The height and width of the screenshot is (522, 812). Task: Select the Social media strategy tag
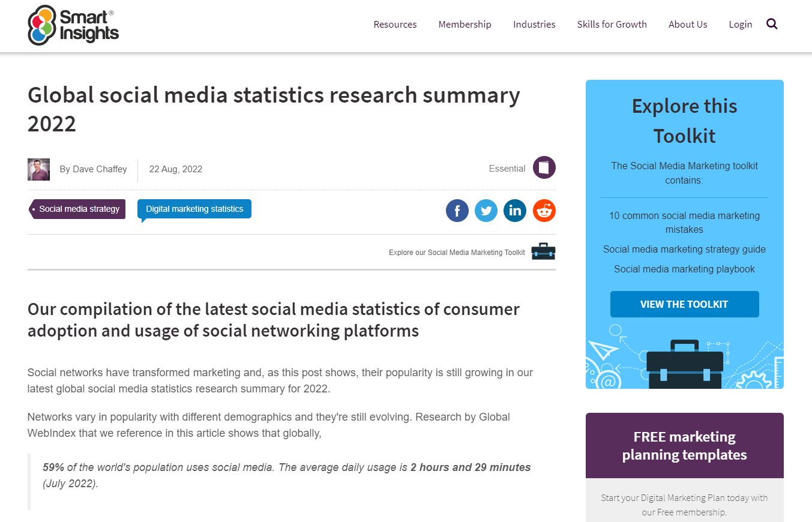[77, 209]
